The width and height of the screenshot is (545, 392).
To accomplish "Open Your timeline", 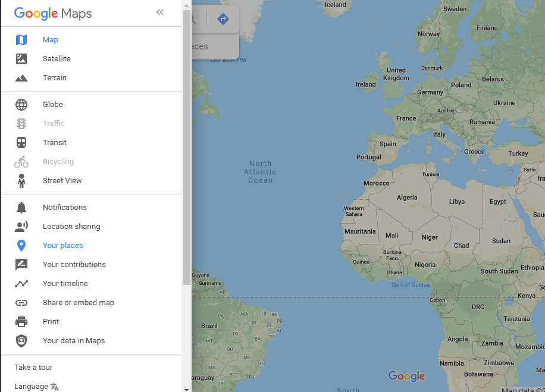I will pyautogui.click(x=65, y=284).
